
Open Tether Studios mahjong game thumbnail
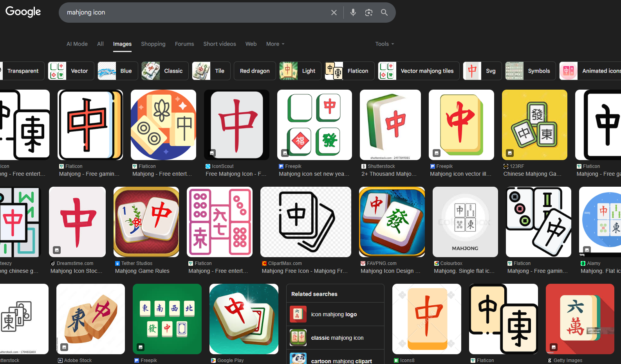pyautogui.click(x=146, y=222)
